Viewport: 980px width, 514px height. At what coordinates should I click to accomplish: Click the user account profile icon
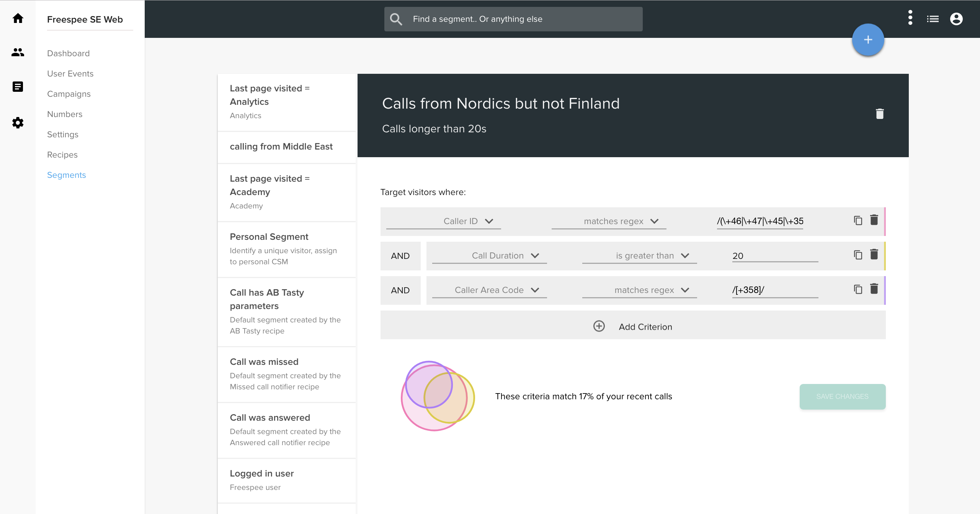click(x=956, y=19)
